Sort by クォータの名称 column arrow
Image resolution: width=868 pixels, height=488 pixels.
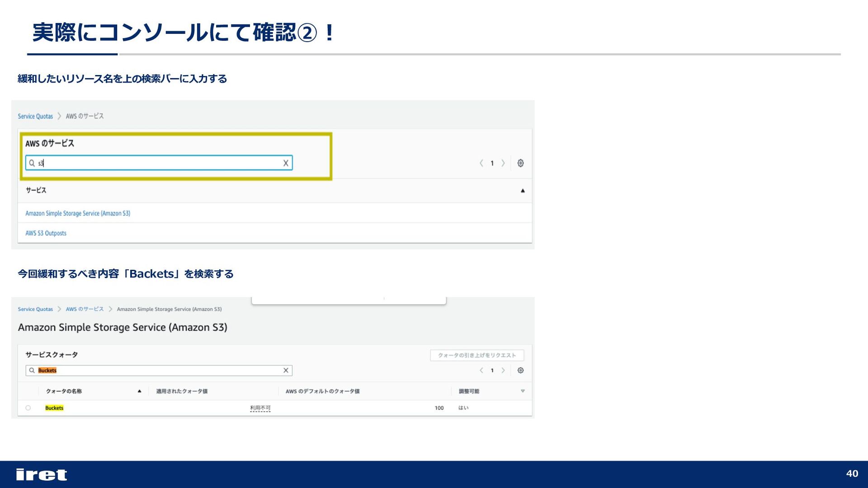click(x=140, y=391)
